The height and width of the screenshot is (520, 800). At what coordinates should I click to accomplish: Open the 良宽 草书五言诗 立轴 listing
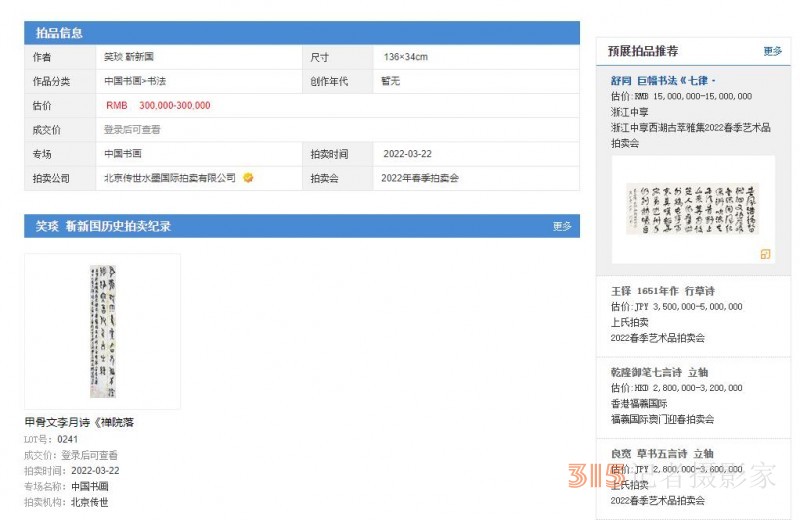click(661, 453)
